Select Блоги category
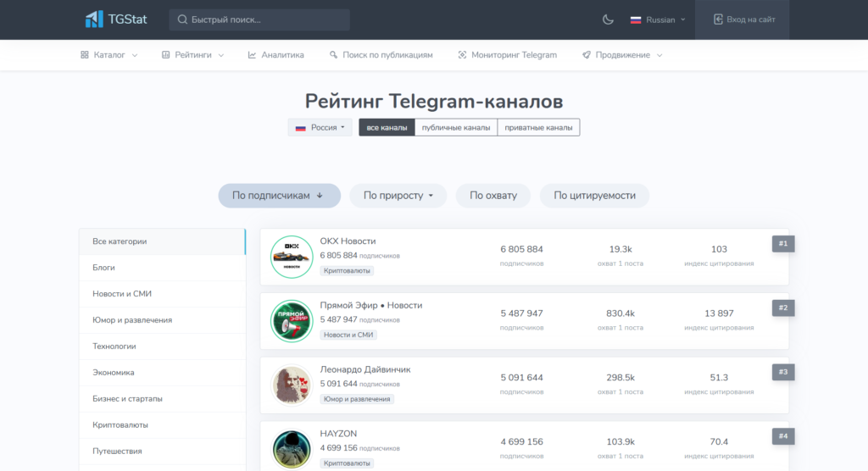This screenshot has height=471, width=868. (162, 268)
